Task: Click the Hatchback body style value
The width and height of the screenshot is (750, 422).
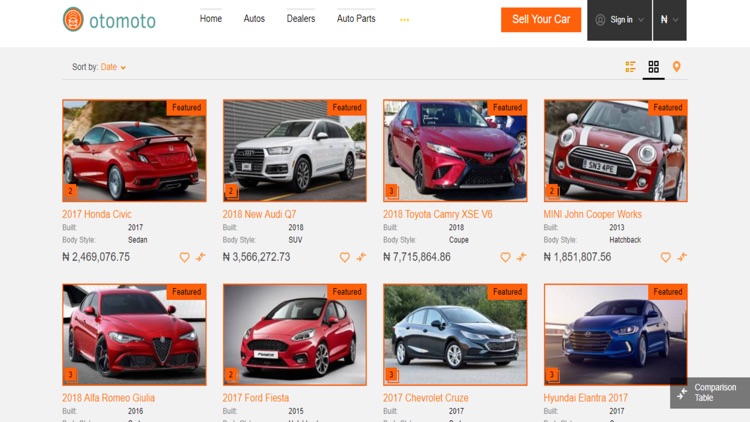Action: click(x=625, y=240)
